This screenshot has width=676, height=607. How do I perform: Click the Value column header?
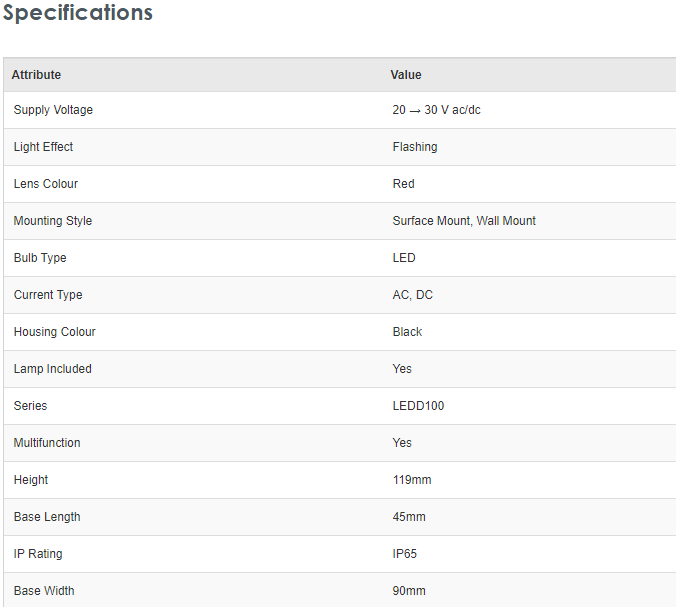pyautogui.click(x=406, y=75)
